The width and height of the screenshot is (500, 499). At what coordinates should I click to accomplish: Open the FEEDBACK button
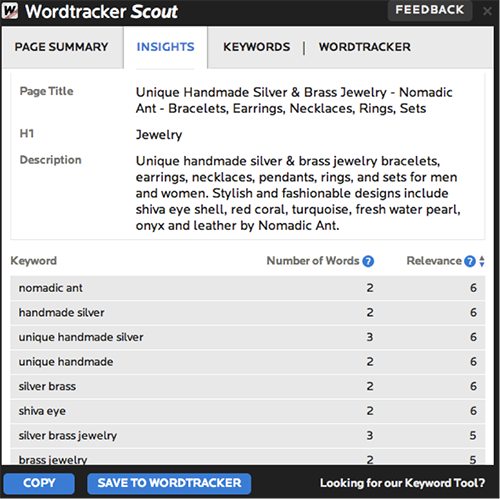[x=430, y=10]
